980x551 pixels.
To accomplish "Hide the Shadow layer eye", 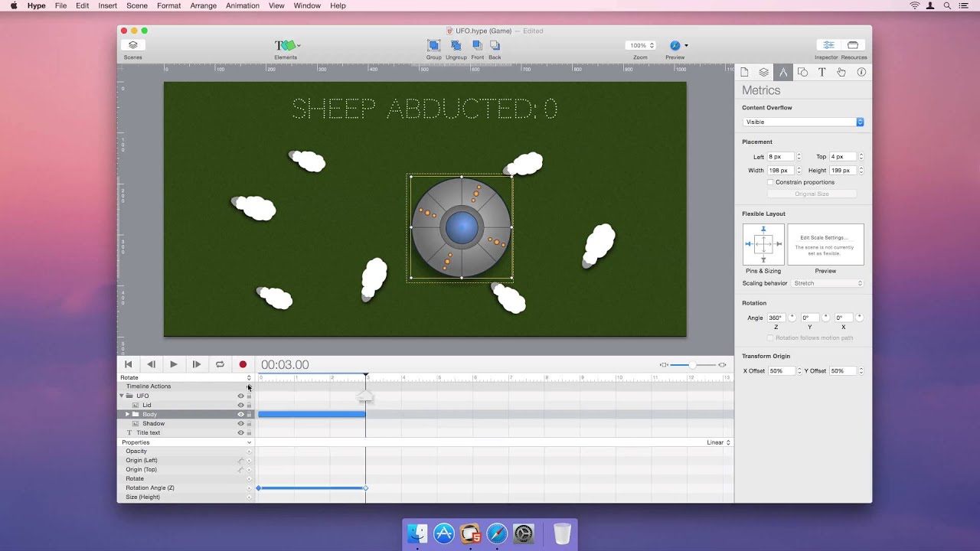I will pyautogui.click(x=240, y=423).
